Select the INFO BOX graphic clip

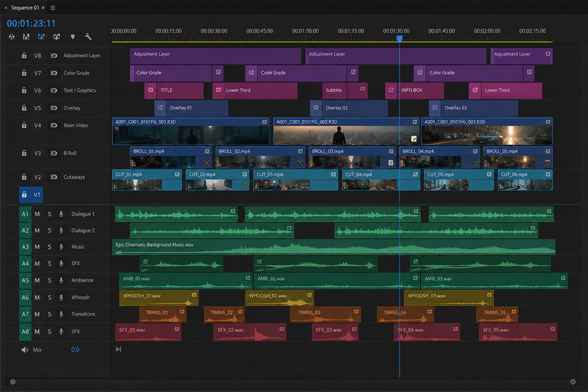coord(415,91)
